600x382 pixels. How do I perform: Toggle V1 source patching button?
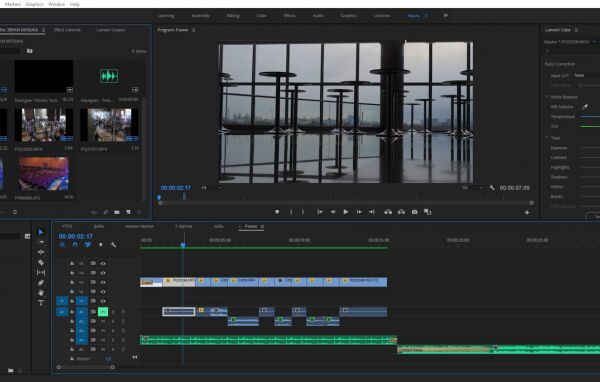[62, 301]
